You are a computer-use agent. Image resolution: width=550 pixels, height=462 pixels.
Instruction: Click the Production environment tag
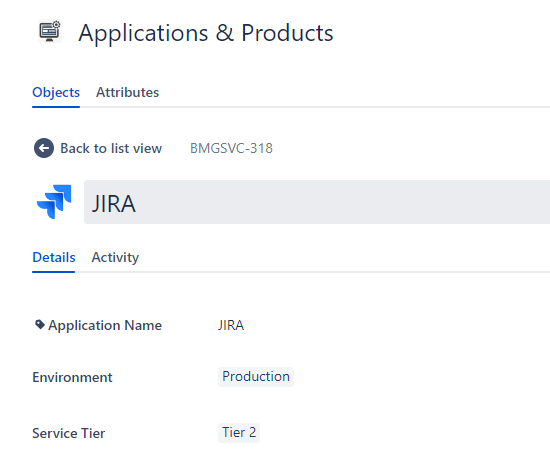click(x=256, y=377)
